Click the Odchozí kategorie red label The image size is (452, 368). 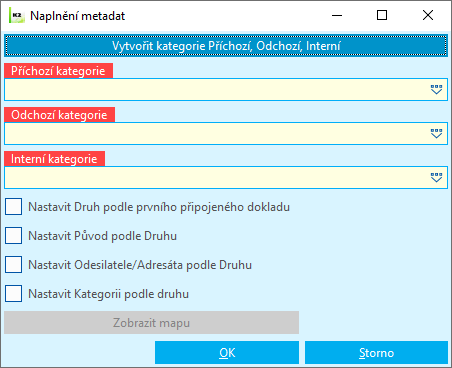pyautogui.click(x=59, y=115)
